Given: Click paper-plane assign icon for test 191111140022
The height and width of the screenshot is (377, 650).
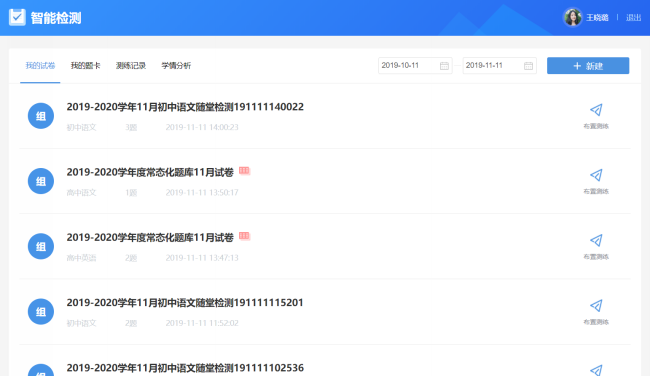Looking at the screenshot, I should point(596,110).
